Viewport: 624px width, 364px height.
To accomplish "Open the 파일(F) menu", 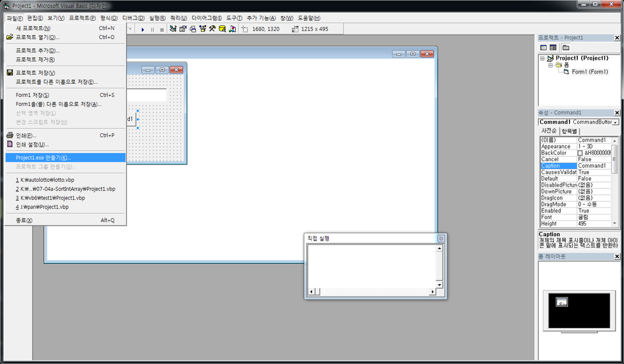I will (15, 18).
